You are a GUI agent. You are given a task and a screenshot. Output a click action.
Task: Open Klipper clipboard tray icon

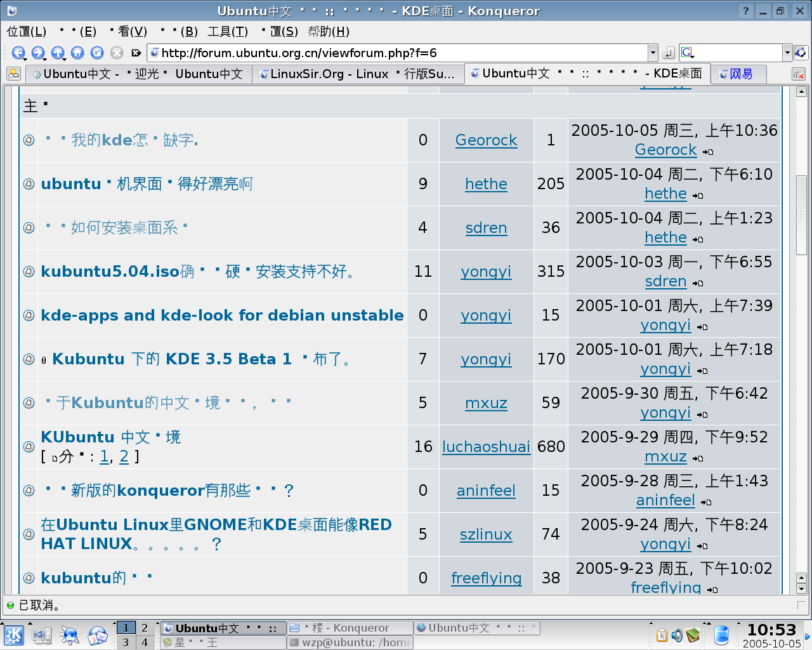point(662,635)
